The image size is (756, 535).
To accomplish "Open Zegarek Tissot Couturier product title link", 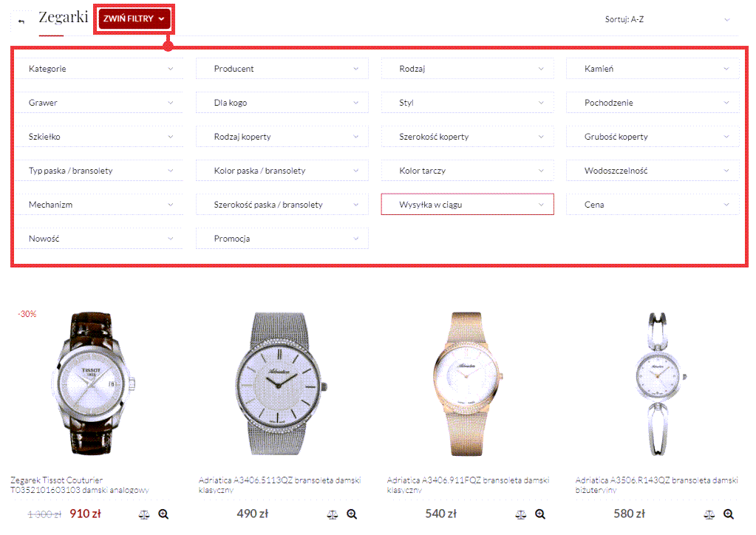I will pyautogui.click(x=81, y=485).
